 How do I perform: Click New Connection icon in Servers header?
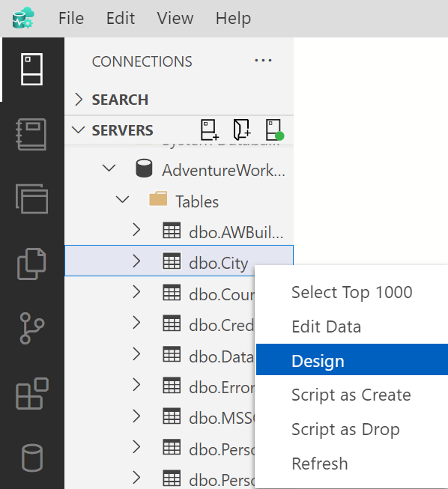209,130
